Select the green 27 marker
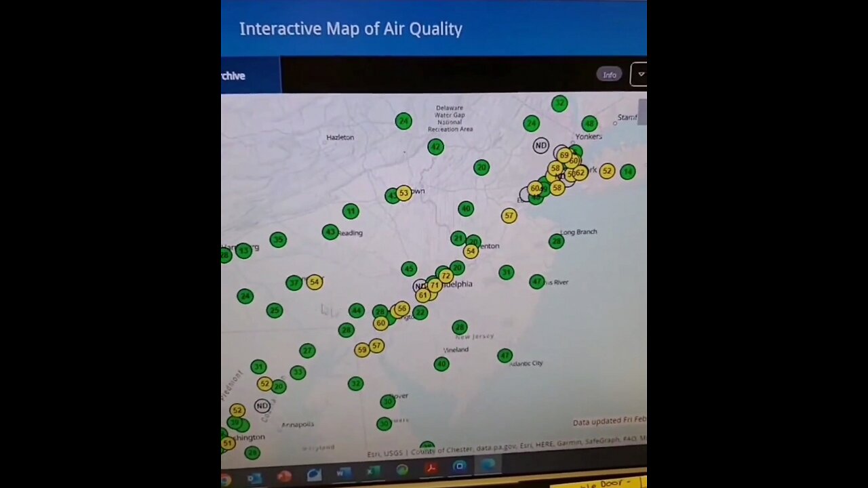The width and height of the screenshot is (868, 488). (307, 350)
